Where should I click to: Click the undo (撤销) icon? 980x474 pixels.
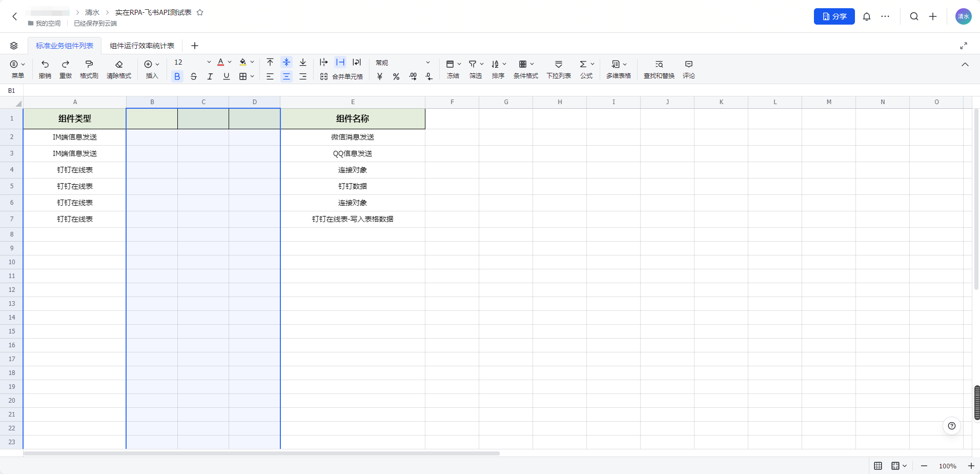pyautogui.click(x=45, y=64)
